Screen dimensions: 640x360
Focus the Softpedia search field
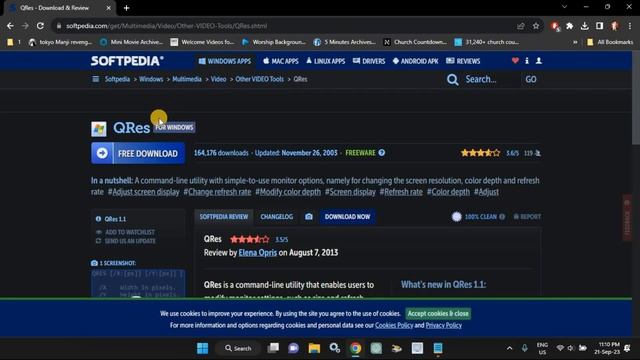[491, 79]
